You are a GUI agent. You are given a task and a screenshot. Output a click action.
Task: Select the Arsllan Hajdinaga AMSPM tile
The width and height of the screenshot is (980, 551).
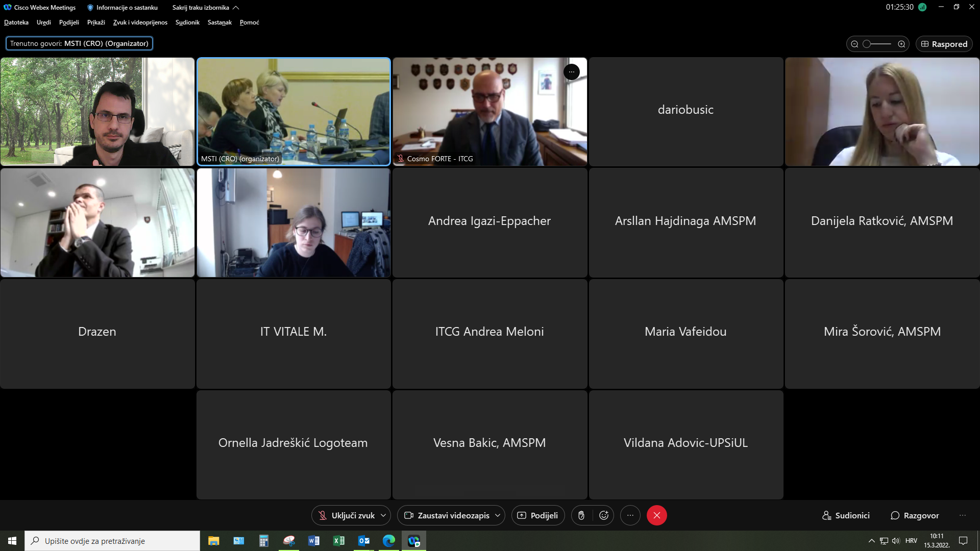pyautogui.click(x=685, y=223)
